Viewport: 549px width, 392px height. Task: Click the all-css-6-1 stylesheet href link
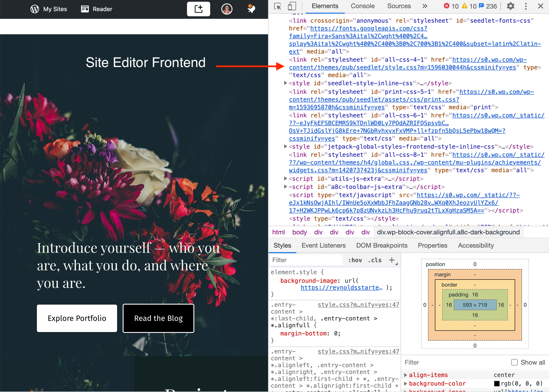click(x=417, y=127)
